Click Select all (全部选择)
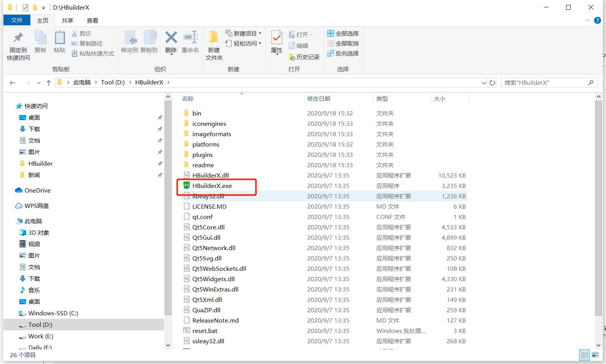The image size is (606, 364). click(x=343, y=34)
